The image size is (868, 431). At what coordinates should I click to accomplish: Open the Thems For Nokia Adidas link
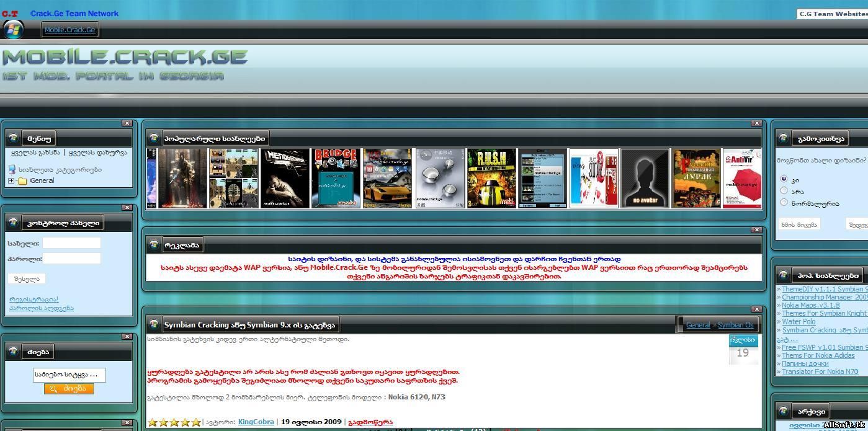click(818, 355)
